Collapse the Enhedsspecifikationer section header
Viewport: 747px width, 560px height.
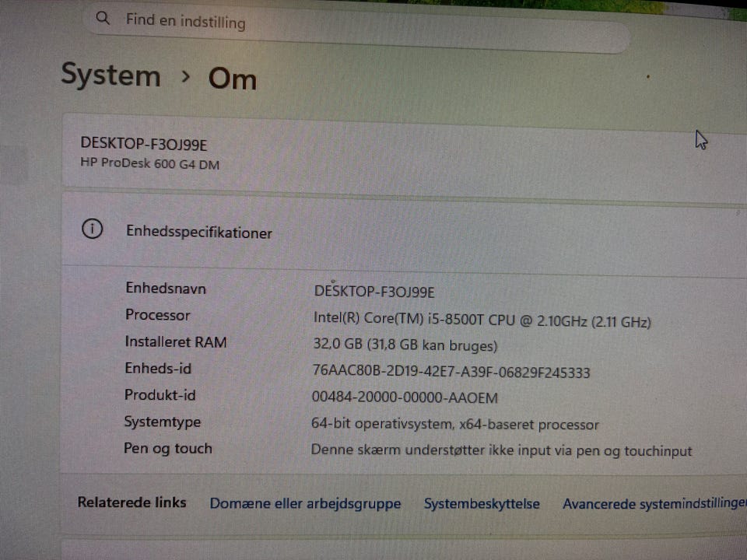coord(404,233)
